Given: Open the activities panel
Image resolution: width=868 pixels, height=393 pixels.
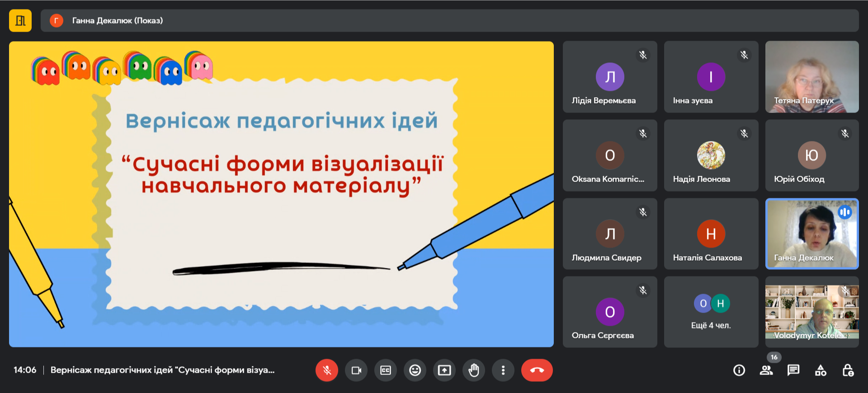Looking at the screenshot, I should click(x=821, y=370).
